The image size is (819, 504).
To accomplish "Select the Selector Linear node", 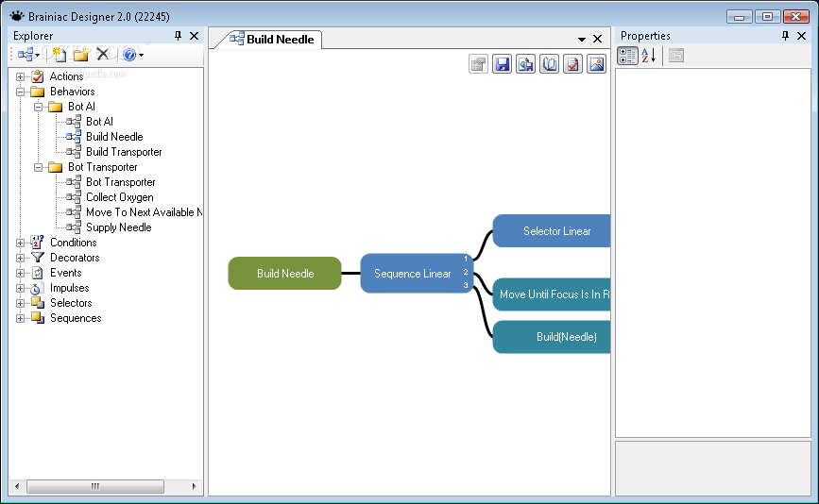I will [552, 231].
